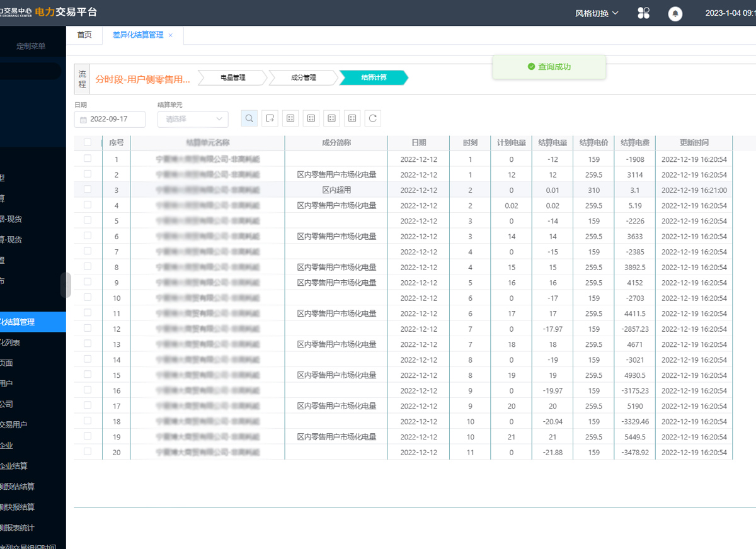Click update time 2022-12-19 16:21:00
This screenshot has height=549, width=756.
click(694, 190)
